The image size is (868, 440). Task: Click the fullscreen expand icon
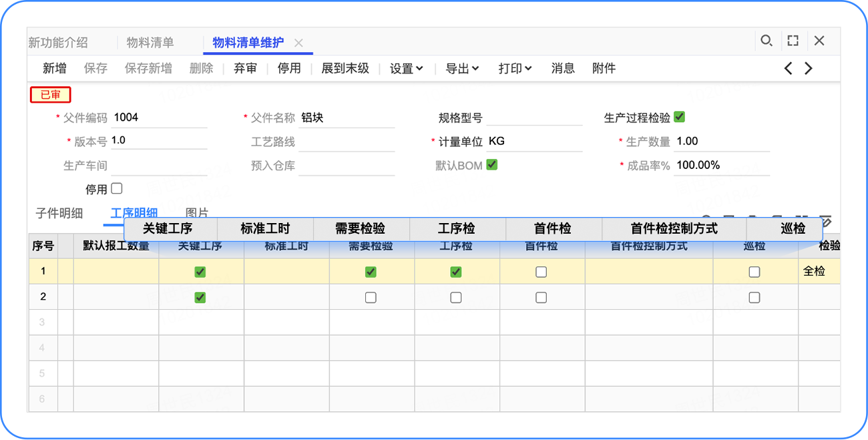793,41
